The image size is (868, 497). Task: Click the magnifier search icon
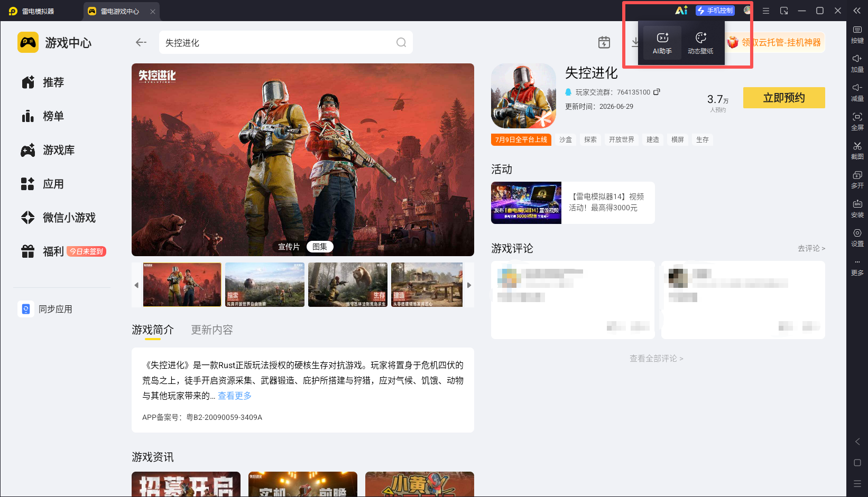pos(401,42)
